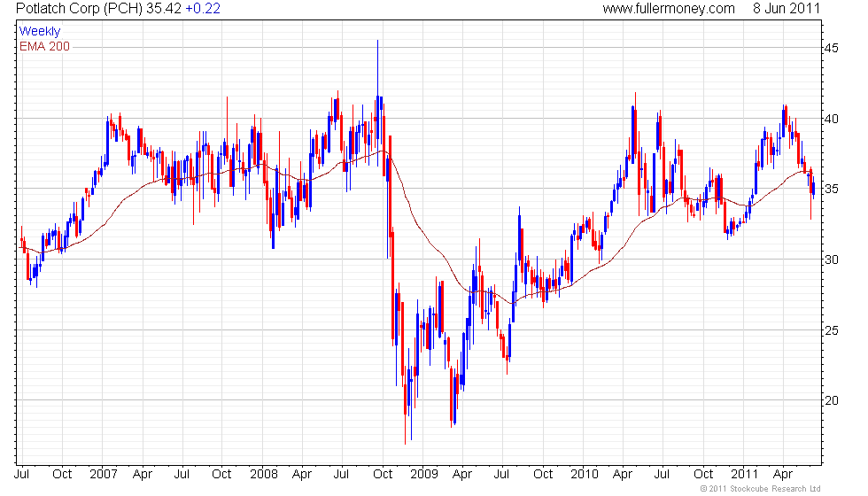The width and height of the screenshot is (868, 496).
Task: Click the price axis label '35'
Action: click(831, 189)
